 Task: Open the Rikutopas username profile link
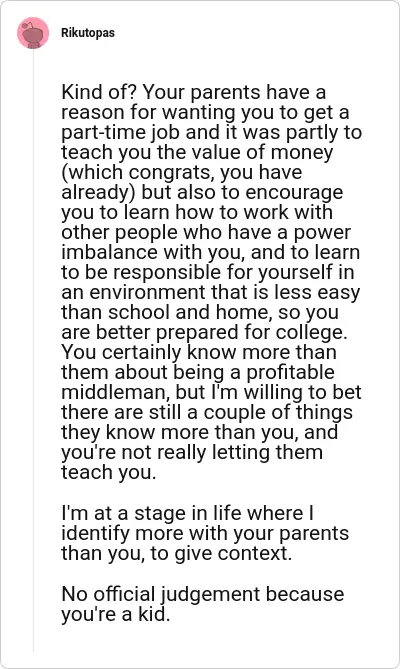click(88, 33)
